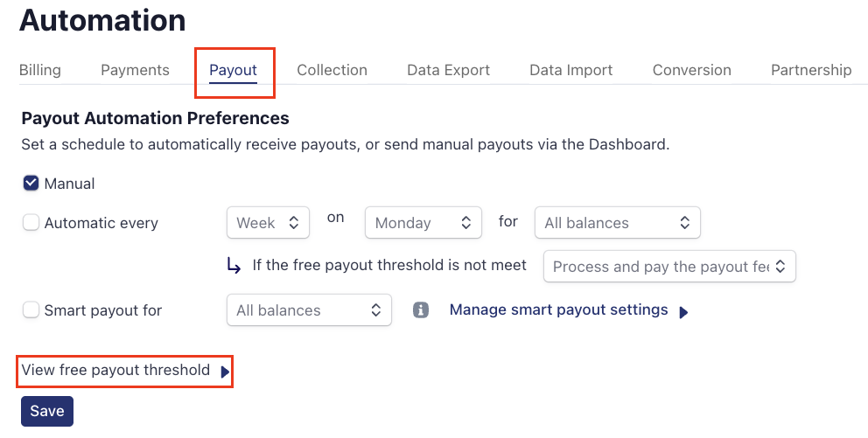Expand the Smart payout All balances dropdown
The height and width of the screenshot is (438, 868).
pos(309,310)
